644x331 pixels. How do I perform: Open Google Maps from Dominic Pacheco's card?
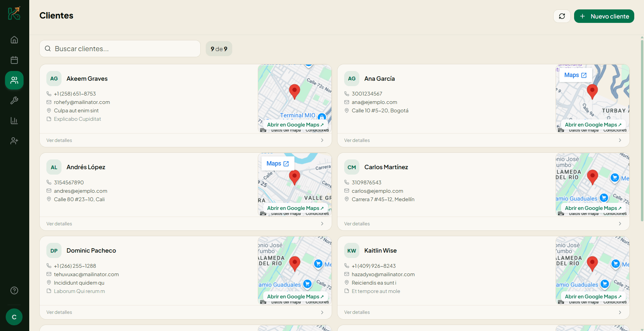[x=295, y=297]
